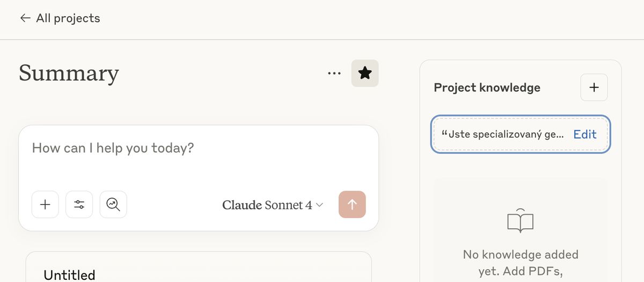The image size is (644, 282).
Task: Open the All projects link
Action: tap(60, 18)
